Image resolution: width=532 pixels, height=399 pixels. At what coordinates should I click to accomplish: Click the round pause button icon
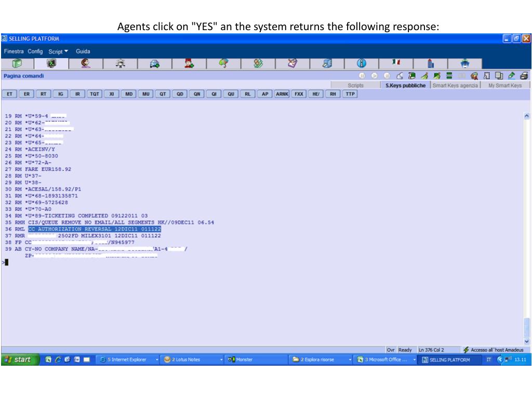click(362, 76)
